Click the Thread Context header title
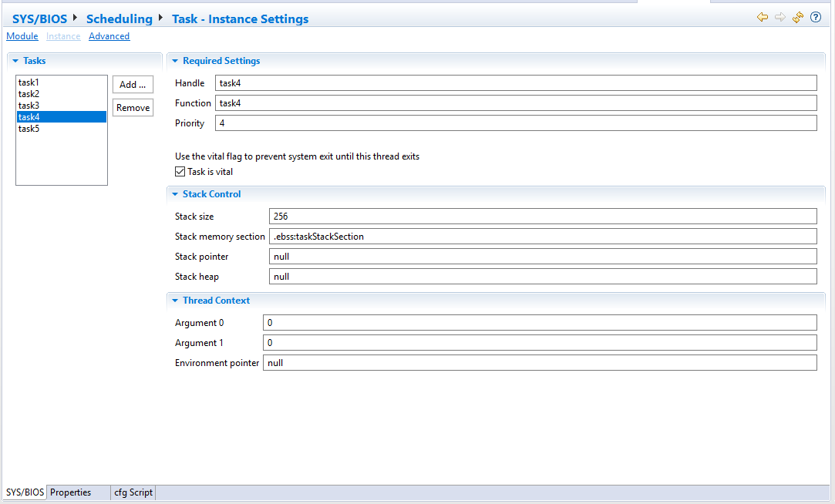Screen dimensions: 835x504 (x=216, y=301)
